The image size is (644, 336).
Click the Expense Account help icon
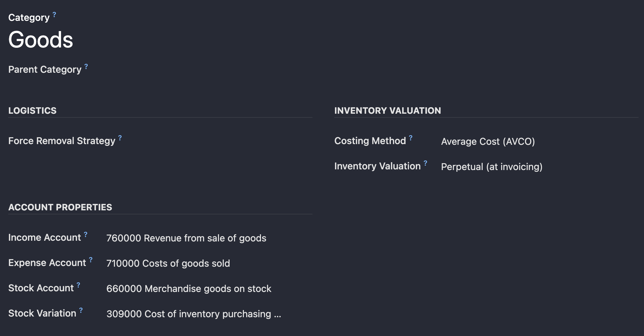tap(91, 260)
